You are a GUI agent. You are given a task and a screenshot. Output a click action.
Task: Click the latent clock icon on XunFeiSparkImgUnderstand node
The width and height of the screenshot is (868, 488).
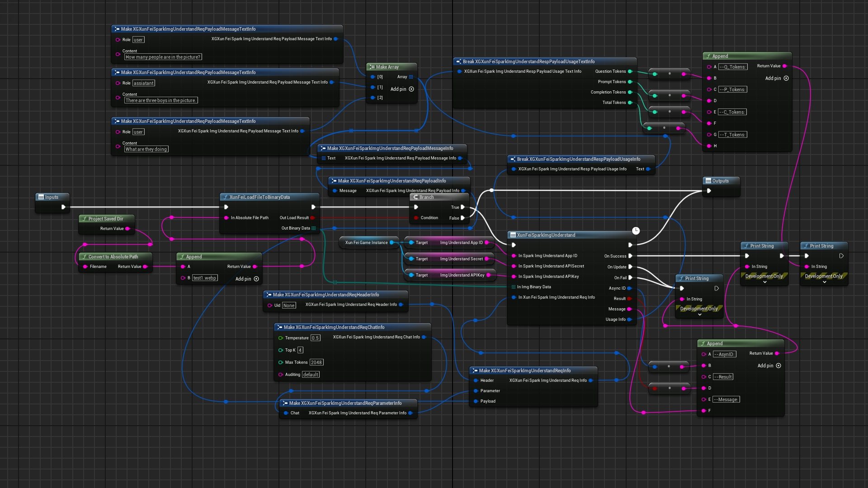click(636, 231)
